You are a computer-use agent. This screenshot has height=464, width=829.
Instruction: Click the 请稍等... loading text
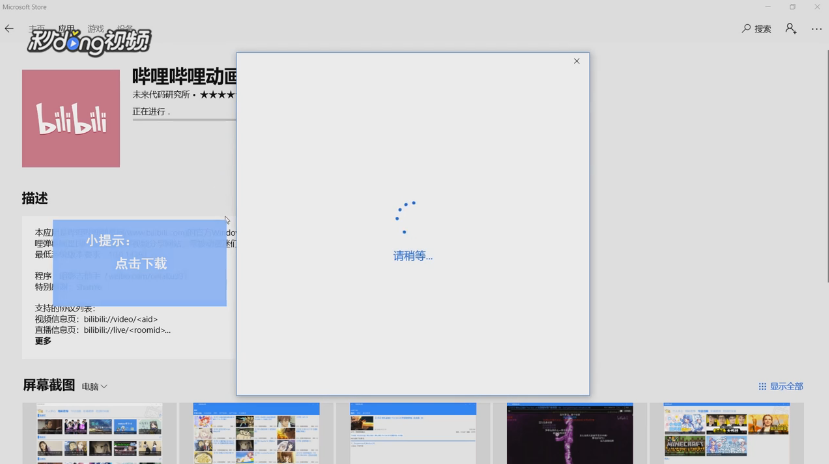pos(413,256)
